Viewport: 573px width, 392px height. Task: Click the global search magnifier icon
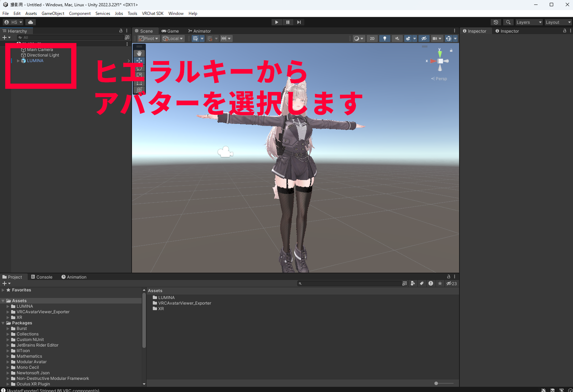[x=508, y=22]
